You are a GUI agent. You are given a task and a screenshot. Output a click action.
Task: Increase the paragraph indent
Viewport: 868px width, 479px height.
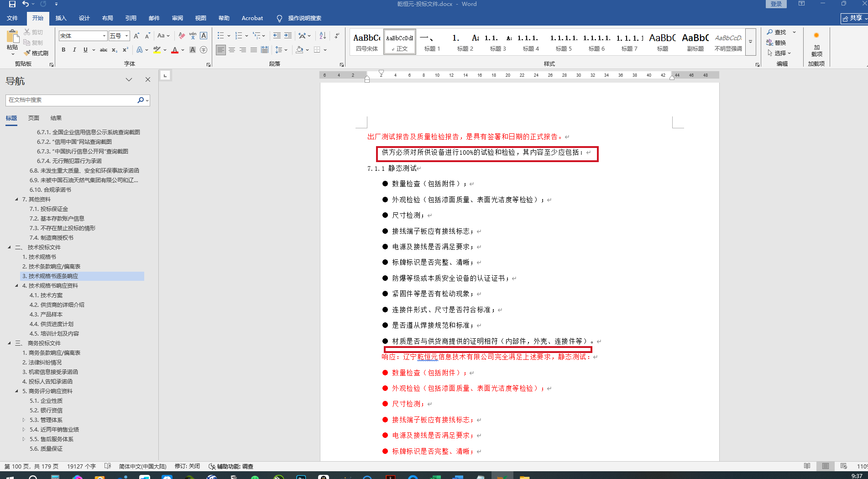(x=288, y=36)
